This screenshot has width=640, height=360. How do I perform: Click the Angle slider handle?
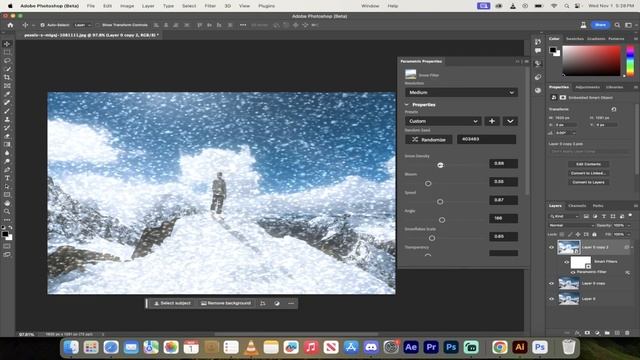click(442, 220)
